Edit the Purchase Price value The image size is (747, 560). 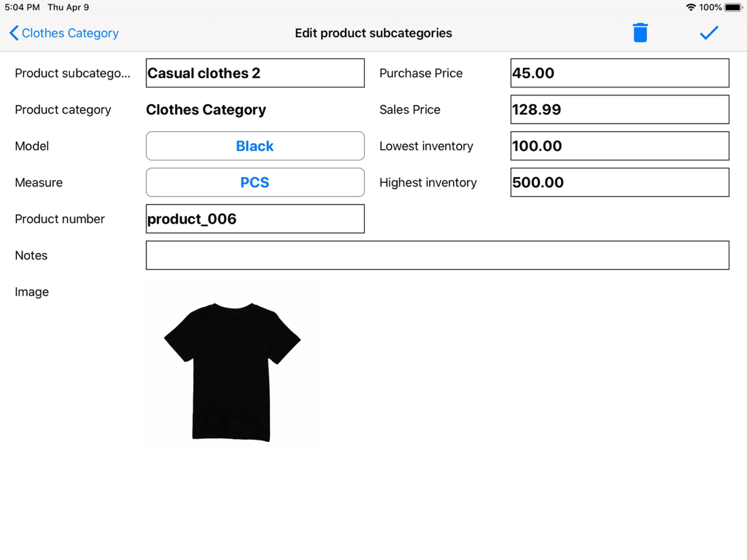(x=619, y=73)
